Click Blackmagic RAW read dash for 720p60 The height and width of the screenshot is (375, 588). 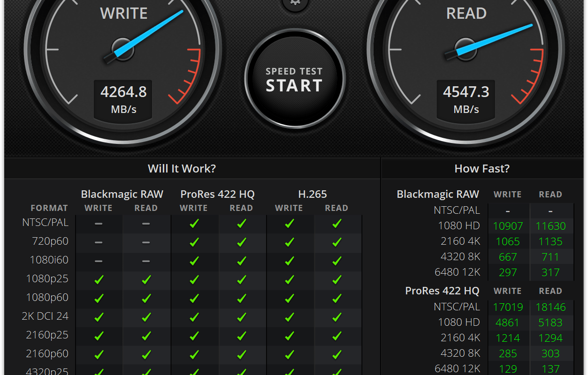click(x=146, y=242)
